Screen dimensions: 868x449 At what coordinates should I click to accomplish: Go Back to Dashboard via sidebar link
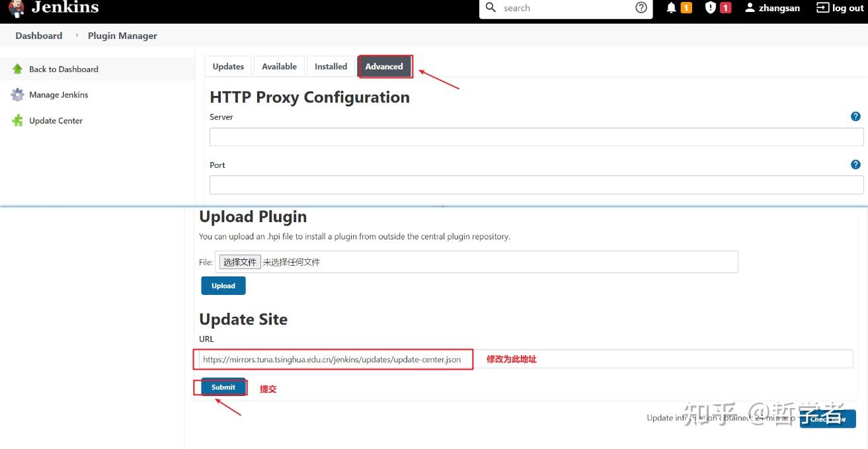click(x=62, y=69)
